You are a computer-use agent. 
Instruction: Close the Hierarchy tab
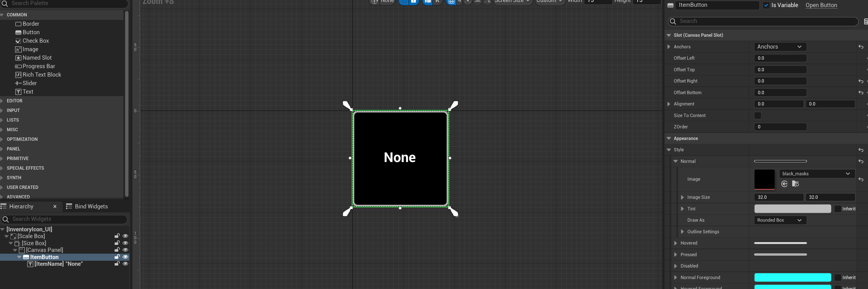pyautogui.click(x=55, y=206)
